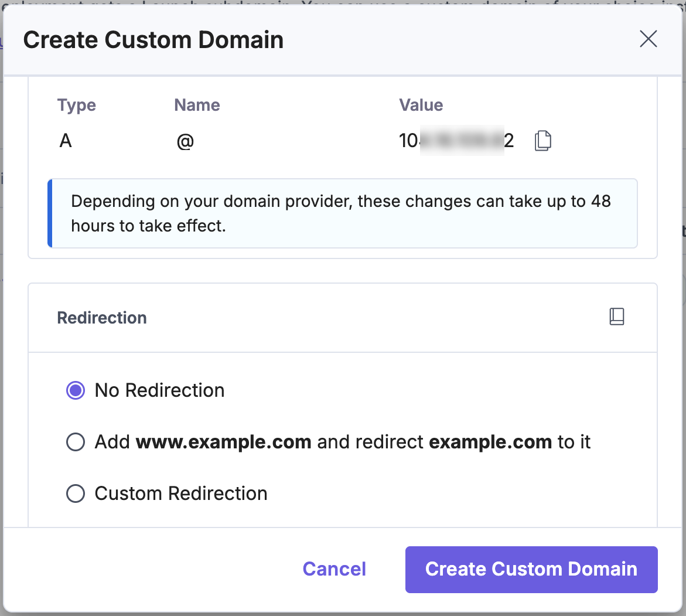Image resolution: width=686 pixels, height=616 pixels.
Task: Click the Value column header
Action: [421, 105]
